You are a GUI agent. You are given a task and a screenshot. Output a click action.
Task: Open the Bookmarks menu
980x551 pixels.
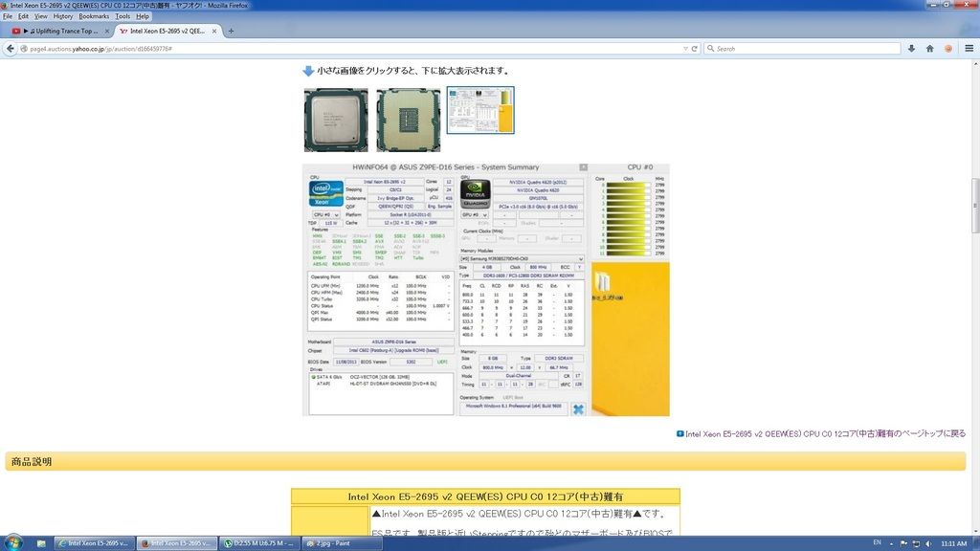click(94, 16)
